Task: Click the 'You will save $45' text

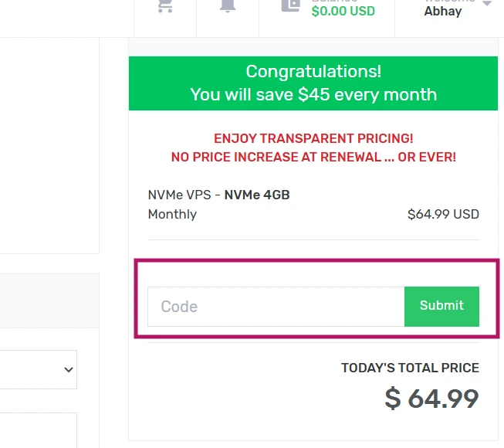Action: (313, 95)
